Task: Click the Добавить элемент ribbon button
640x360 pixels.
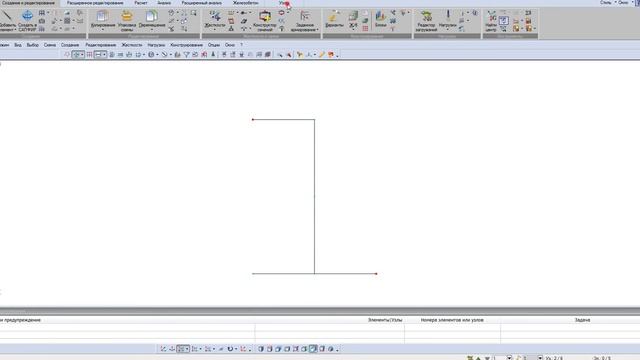Action: click(x=7, y=21)
